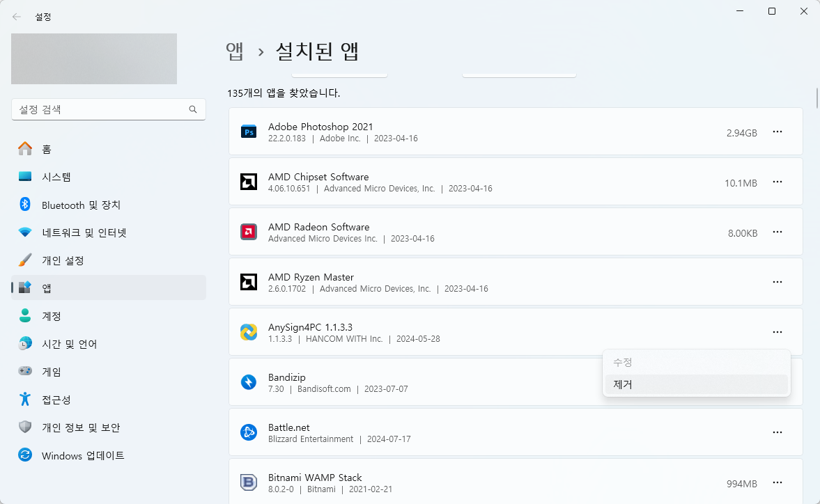Click the AMD Radeon Software red icon
The width and height of the screenshot is (820, 504).
(249, 232)
